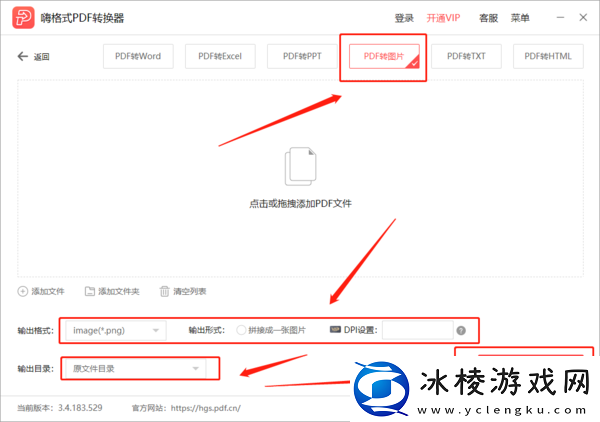Click the 清空列表 label
The width and height of the screenshot is (600, 422).
tap(190, 292)
